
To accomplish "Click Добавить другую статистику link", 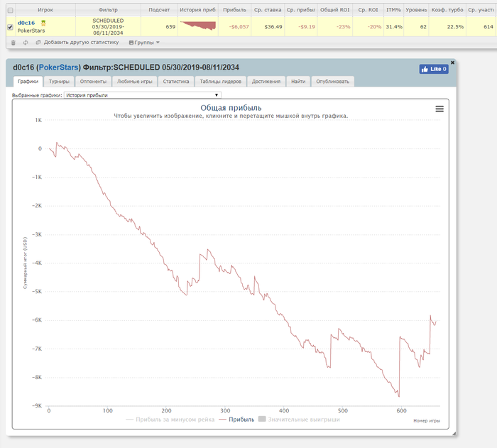I will click(81, 42).
